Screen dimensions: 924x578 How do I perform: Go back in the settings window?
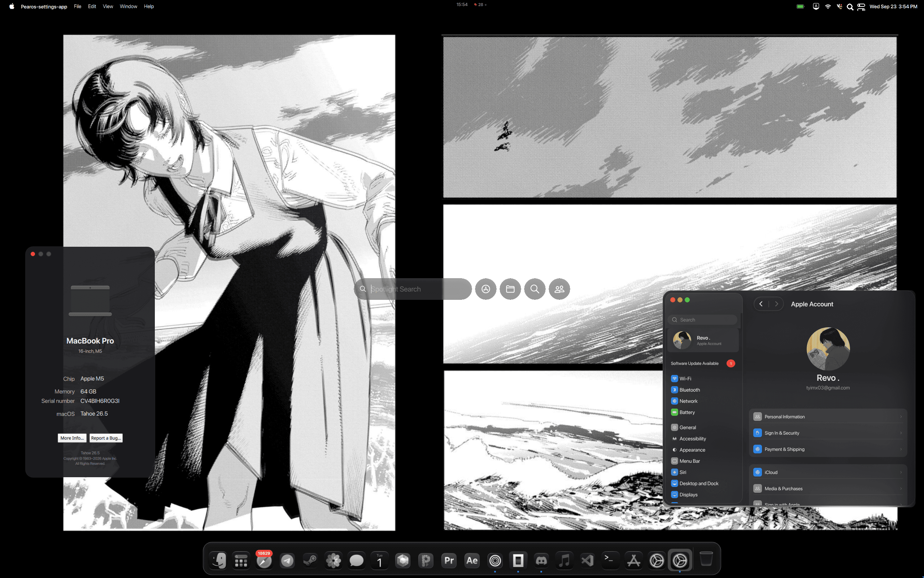(761, 304)
